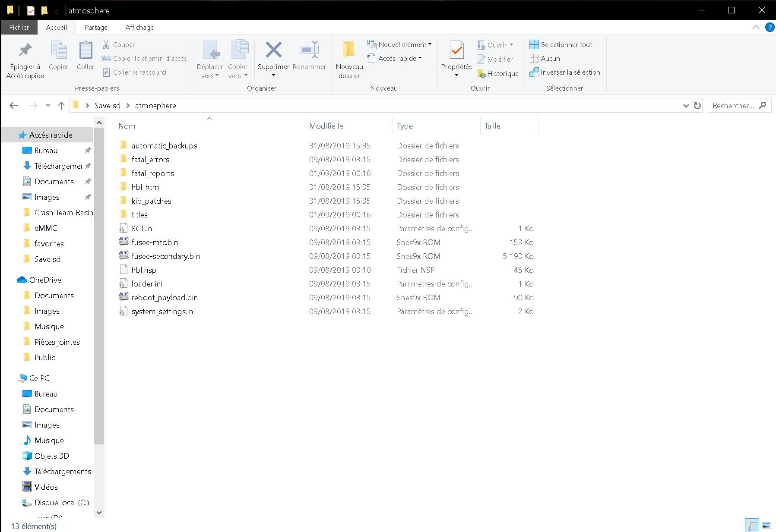The height and width of the screenshot is (532, 776).
Task: Open quick access toolbar customize arrow
Action: pyautogui.click(x=56, y=12)
